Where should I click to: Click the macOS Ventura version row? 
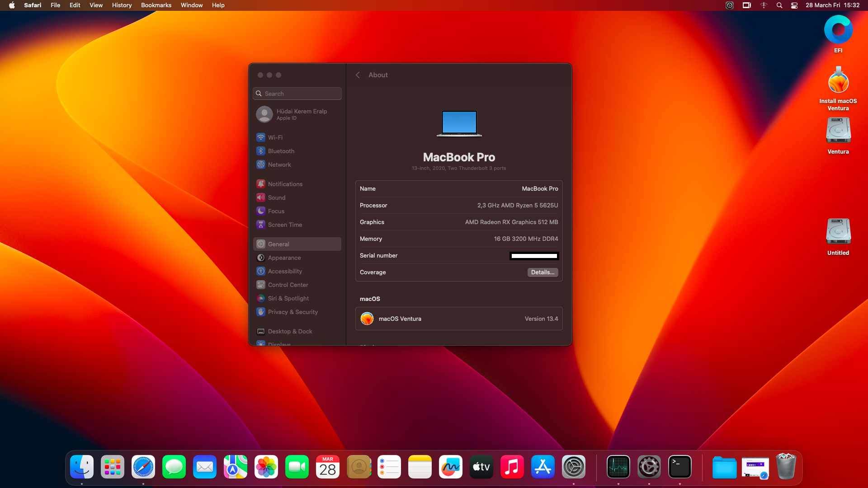point(459,319)
